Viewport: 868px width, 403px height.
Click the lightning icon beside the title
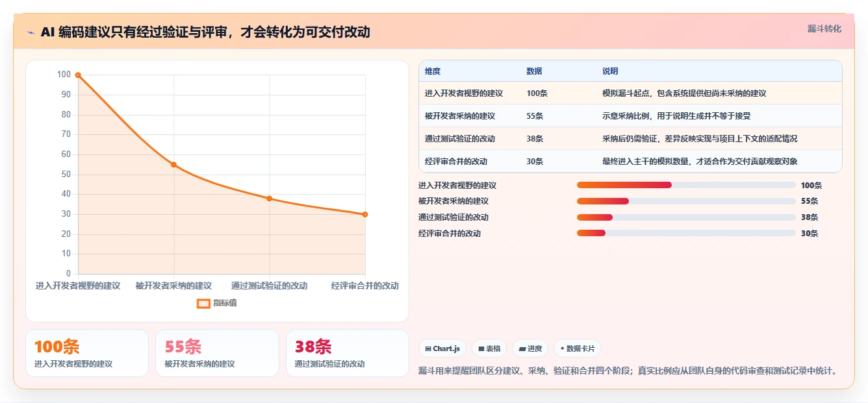31,32
